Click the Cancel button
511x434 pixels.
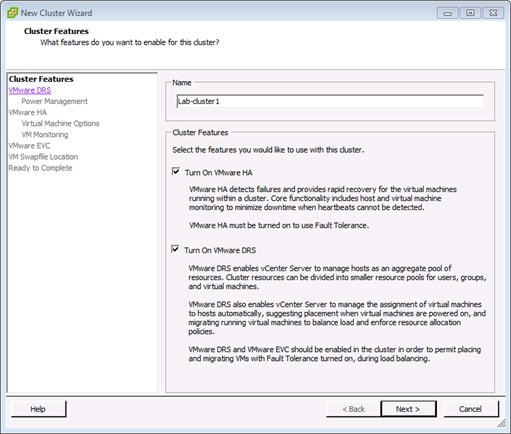coord(470,409)
